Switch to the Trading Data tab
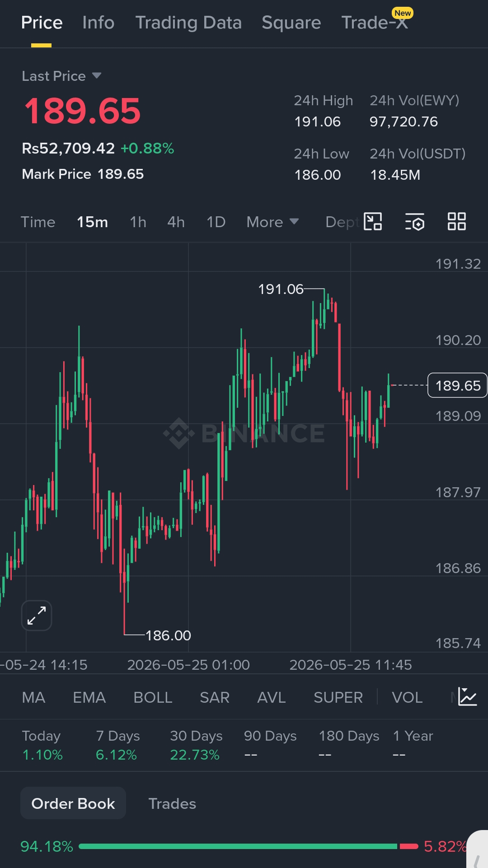The image size is (488, 868). [188, 23]
